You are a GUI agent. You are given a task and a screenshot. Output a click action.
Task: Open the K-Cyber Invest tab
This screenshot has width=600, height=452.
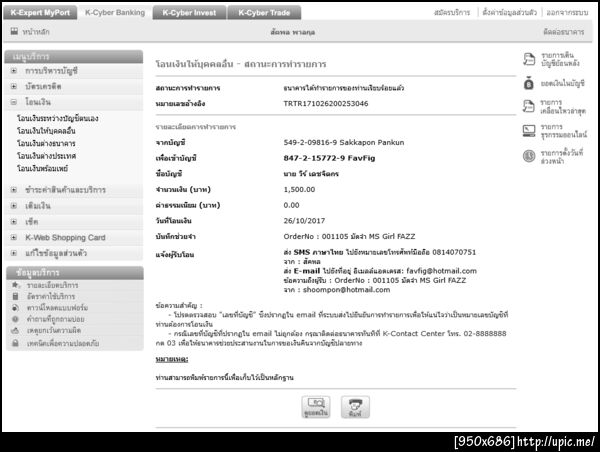(189, 13)
